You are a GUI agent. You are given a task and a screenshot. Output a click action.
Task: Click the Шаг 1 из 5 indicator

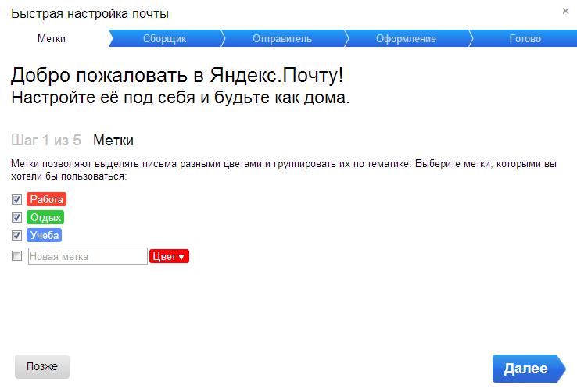[46, 141]
